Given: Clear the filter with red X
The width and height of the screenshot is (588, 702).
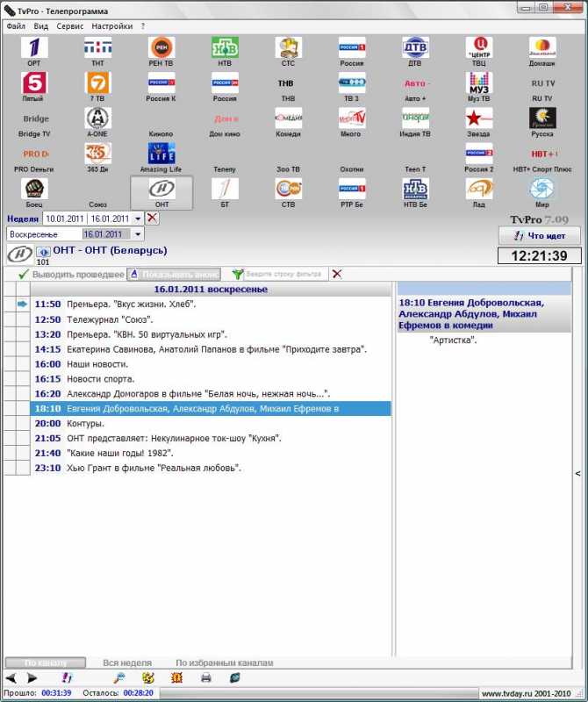Looking at the screenshot, I should (x=337, y=274).
